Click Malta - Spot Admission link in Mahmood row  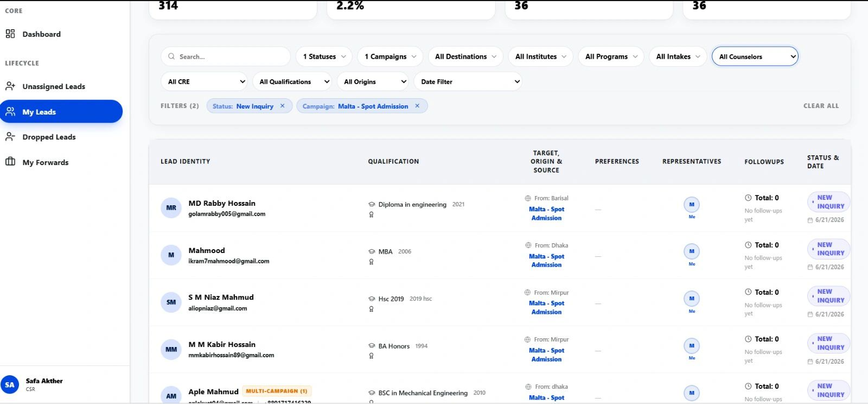coord(546,261)
